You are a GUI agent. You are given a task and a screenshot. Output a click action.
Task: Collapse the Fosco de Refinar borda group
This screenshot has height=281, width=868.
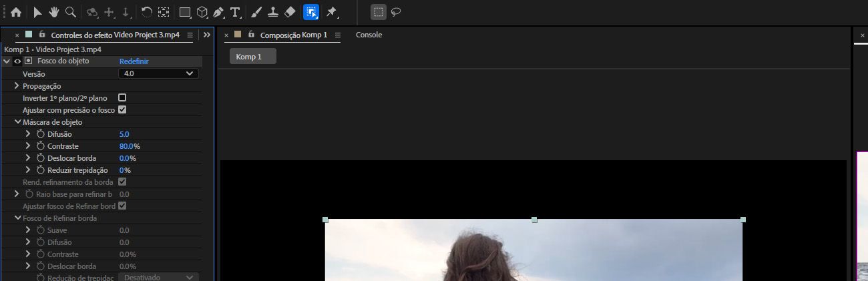coord(17,218)
